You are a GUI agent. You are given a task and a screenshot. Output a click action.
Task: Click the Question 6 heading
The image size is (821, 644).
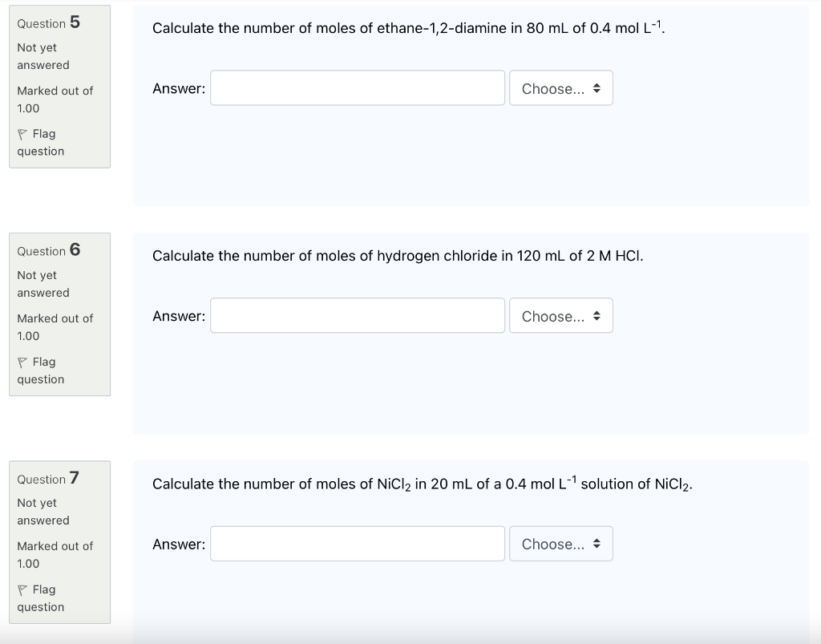tap(49, 250)
